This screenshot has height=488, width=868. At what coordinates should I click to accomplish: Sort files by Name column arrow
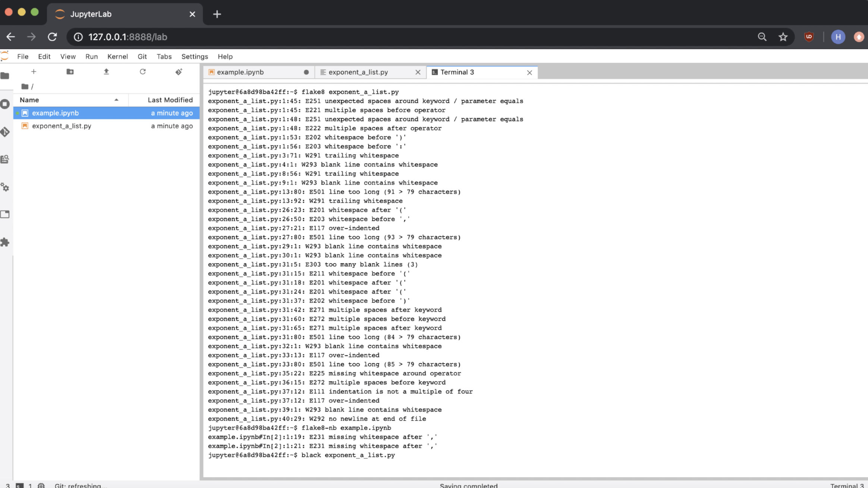point(116,100)
